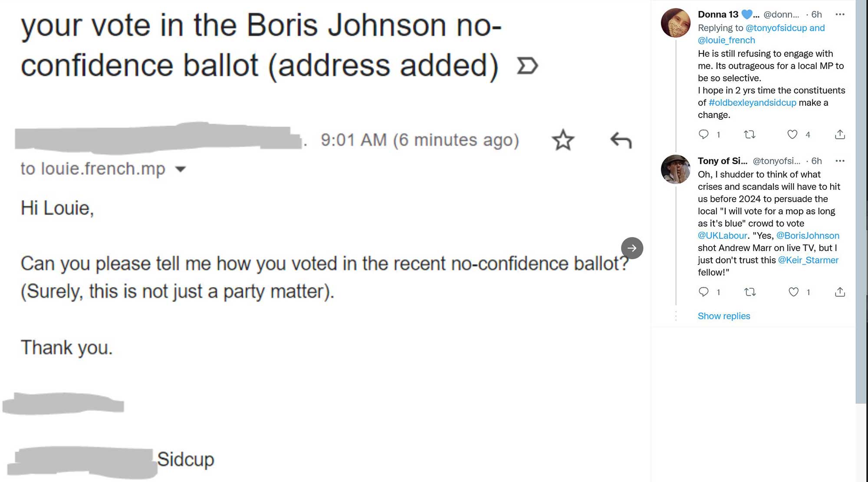Reply to Tony of Sidcup's tweet
The width and height of the screenshot is (868, 482).
coord(704,292)
